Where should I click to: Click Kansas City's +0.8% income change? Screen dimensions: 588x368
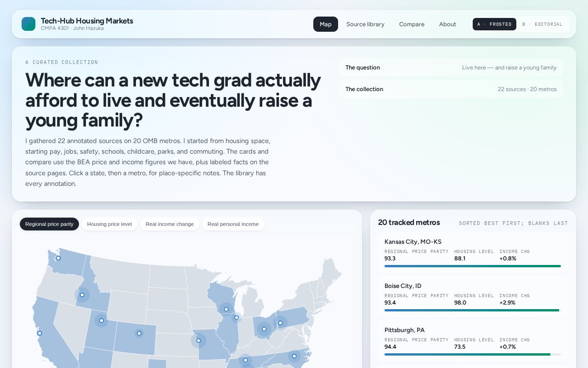[508, 259]
